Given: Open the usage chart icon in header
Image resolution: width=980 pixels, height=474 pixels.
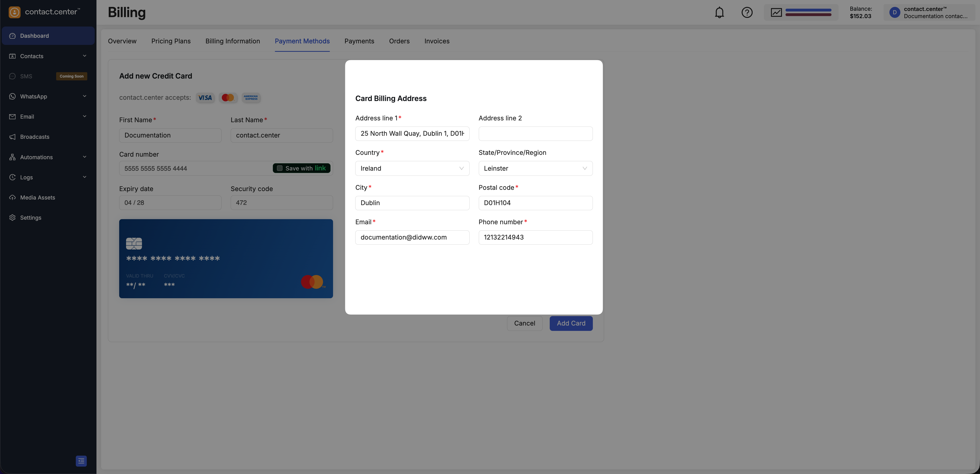Looking at the screenshot, I should (776, 13).
